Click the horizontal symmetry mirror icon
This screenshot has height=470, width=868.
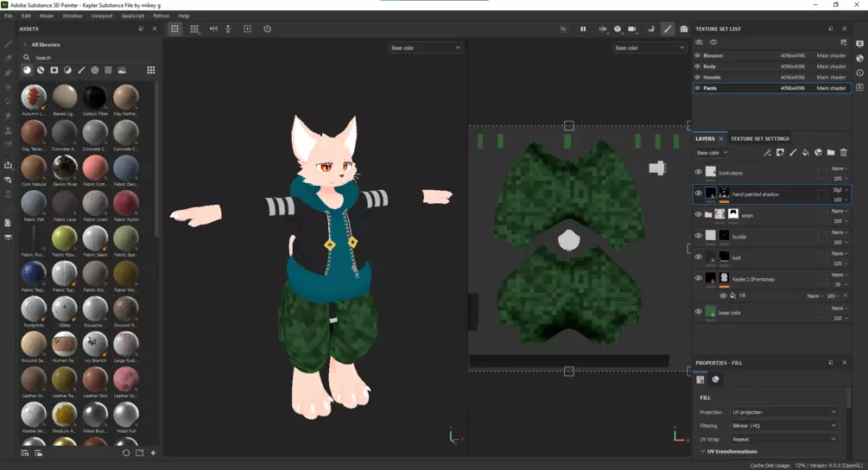(x=213, y=29)
